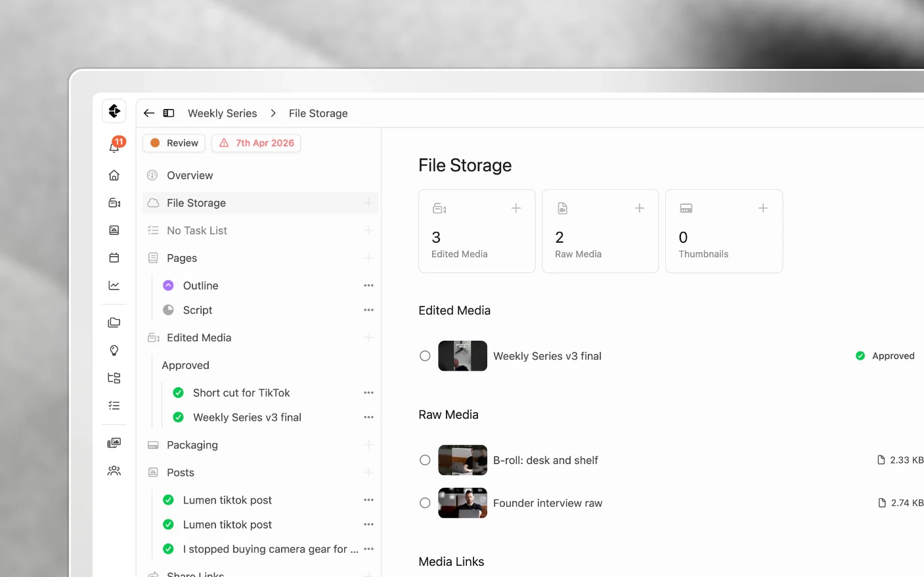
Task: Open the video camera icon in the sidebar
Action: [114, 203]
